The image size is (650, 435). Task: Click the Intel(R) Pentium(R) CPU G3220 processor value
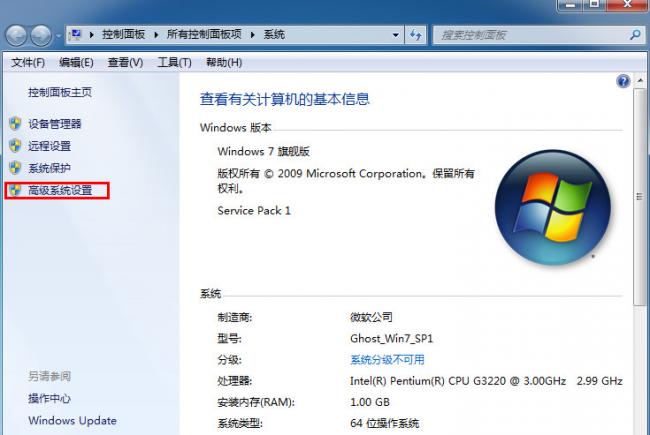click(x=486, y=381)
